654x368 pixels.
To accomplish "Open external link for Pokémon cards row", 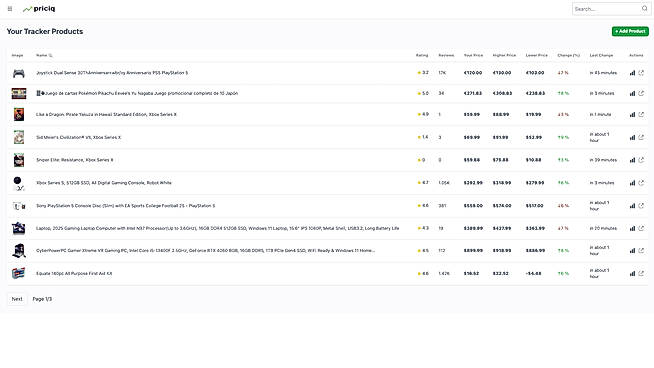I will [x=641, y=93].
